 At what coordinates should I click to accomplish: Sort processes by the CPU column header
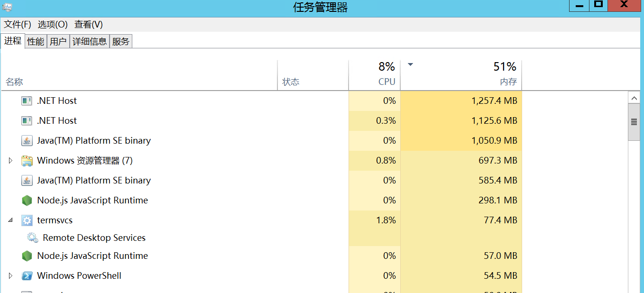tap(375, 76)
